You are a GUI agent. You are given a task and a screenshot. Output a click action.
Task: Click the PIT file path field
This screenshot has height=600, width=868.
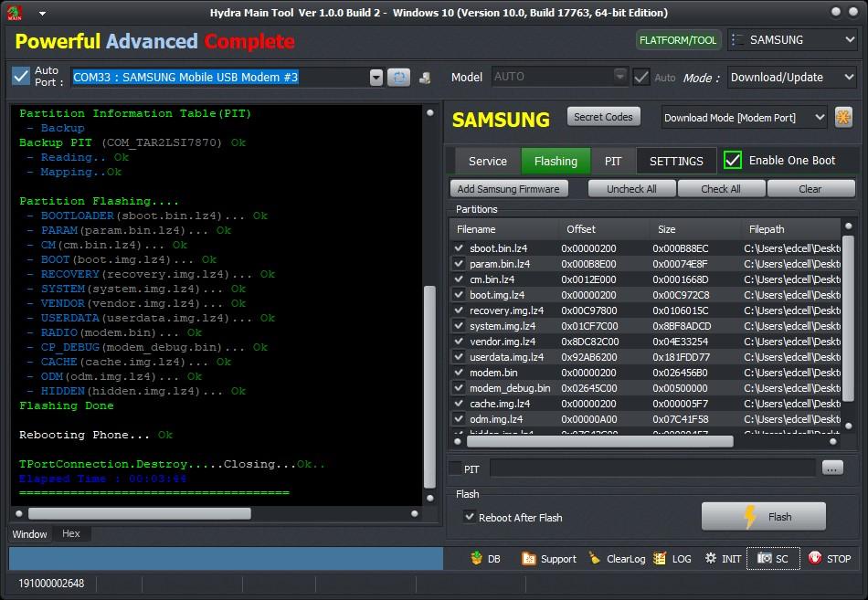coord(652,468)
